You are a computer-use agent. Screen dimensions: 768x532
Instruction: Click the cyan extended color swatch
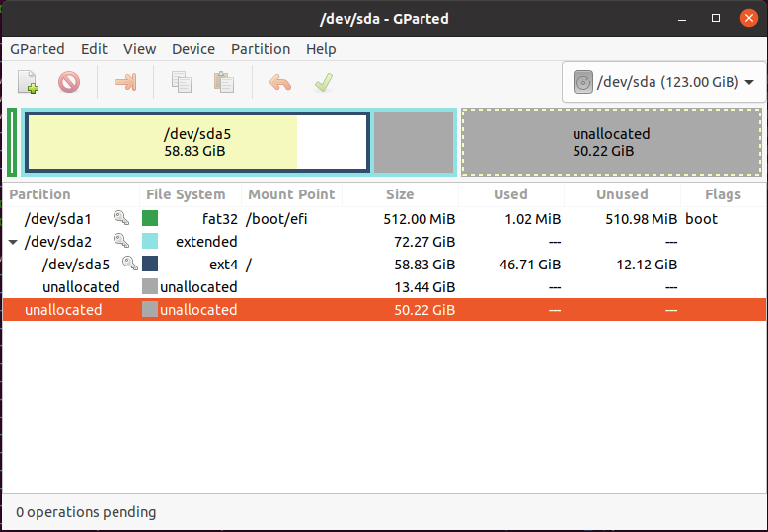point(150,241)
